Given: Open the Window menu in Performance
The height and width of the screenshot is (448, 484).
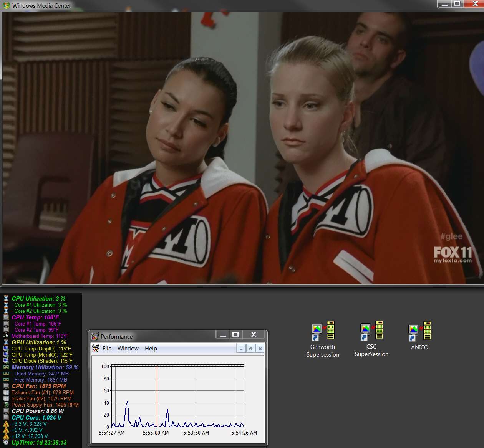Looking at the screenshot, I should [128, 348].
